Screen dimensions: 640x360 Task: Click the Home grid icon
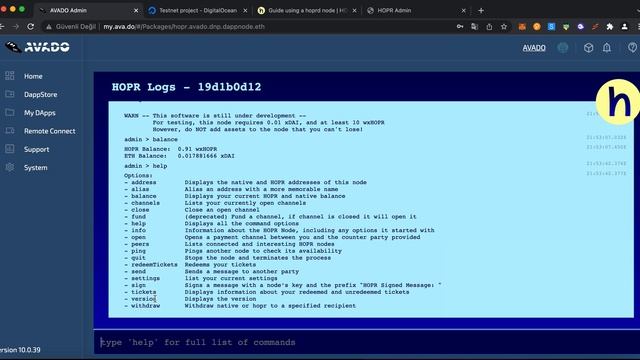(x=10, y=76)
